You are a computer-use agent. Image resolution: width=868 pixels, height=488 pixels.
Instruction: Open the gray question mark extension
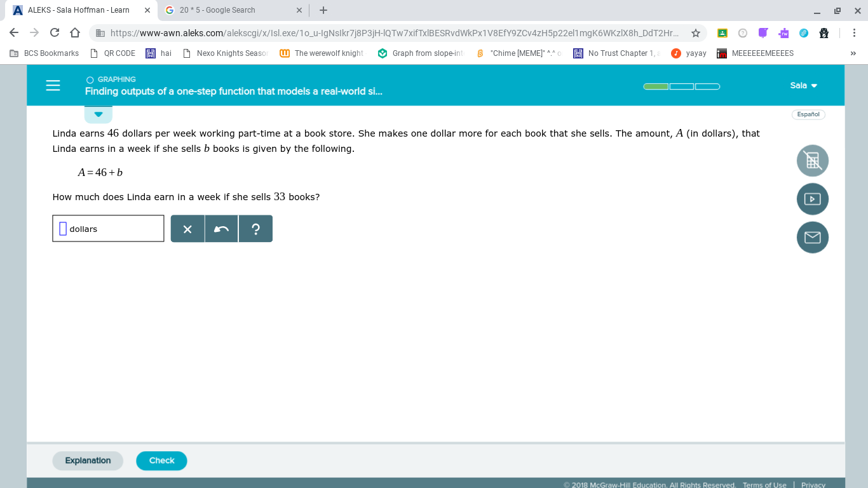[x=742, y=33]
